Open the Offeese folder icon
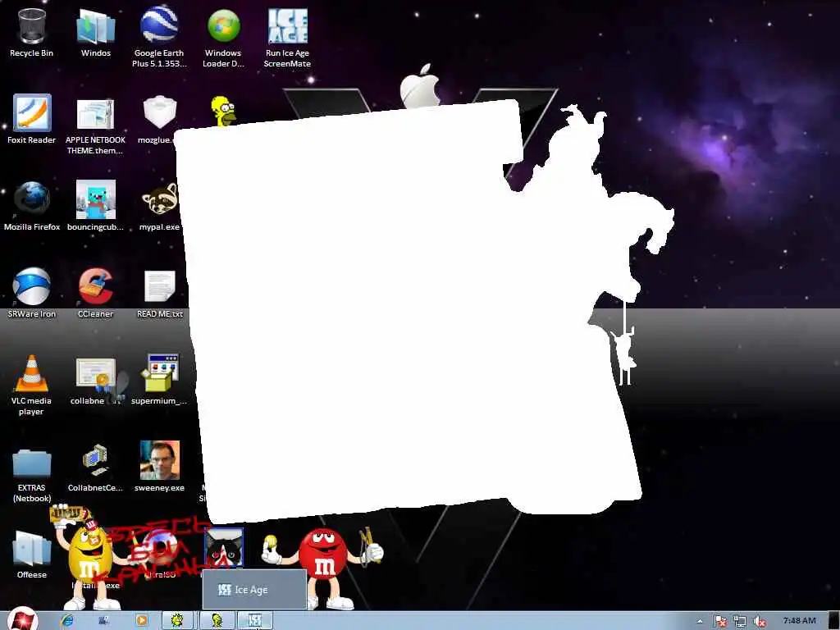Viewport: 840px width, 630px height. (x=32, y=555)
